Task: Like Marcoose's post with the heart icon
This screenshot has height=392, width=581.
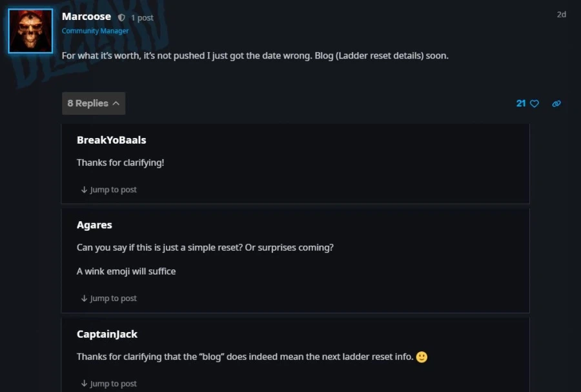Action: [535, 103]
